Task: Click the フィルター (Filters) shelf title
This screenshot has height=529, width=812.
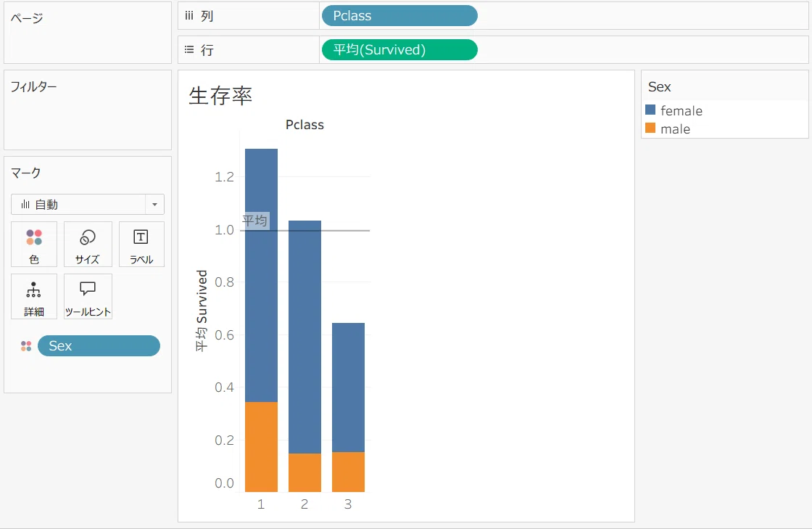Action: click(x=33, y=86)
